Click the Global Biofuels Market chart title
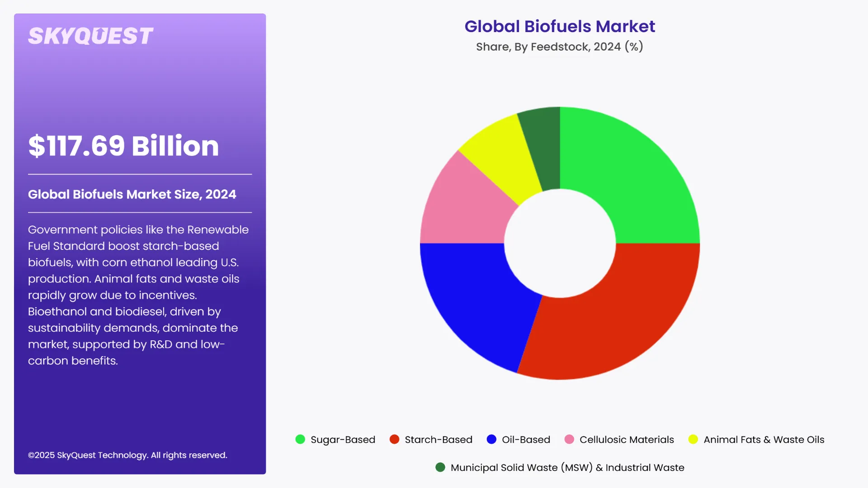The width and height of the screenshot is (868, 488). click(x=560, y=26)
